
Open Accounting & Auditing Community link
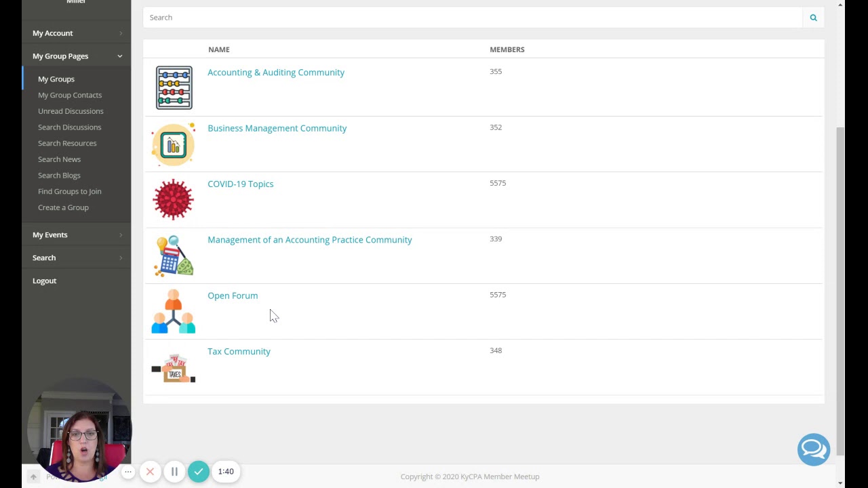[276, 73]
